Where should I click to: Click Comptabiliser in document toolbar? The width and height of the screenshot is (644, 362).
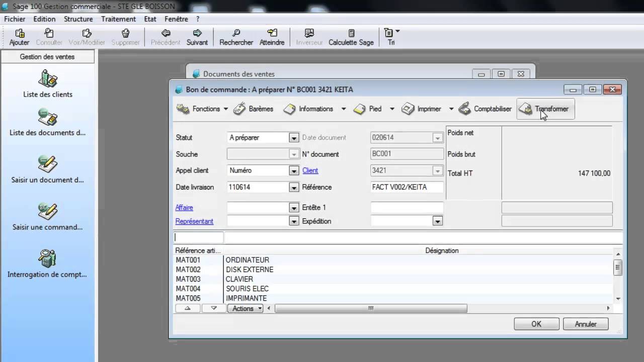pyautogui.click(x=485, y=109)
